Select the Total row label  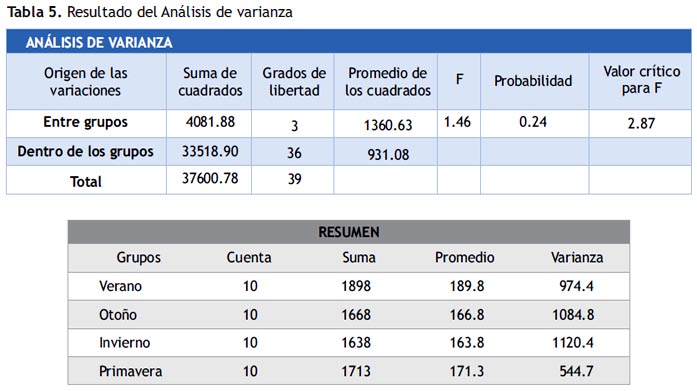(86, 180)
